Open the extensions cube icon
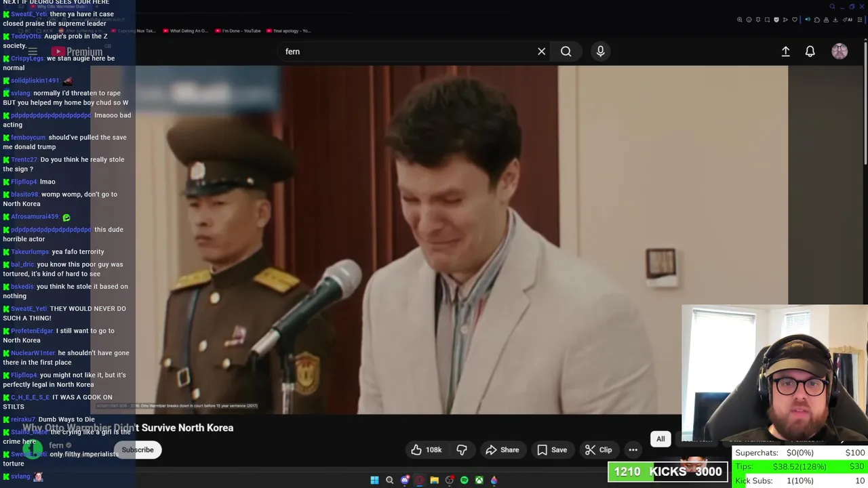This screenshot has height=488, width=868. [817, 20]
